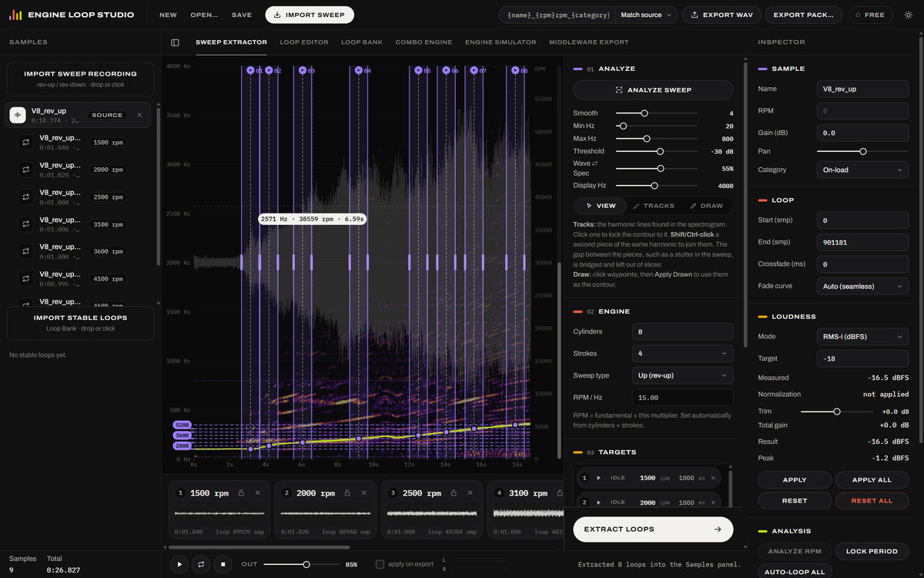Click the Cylinders input field

click(682, 331)
